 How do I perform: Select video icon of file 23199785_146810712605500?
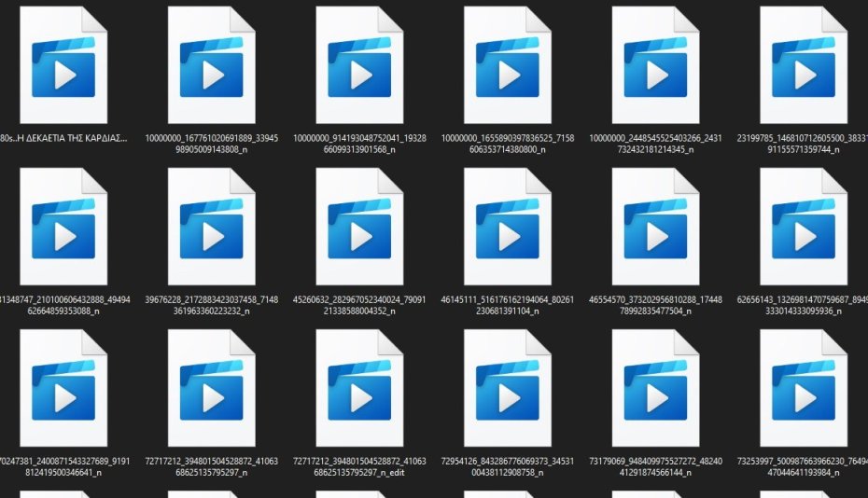click(x=804, y=64)
